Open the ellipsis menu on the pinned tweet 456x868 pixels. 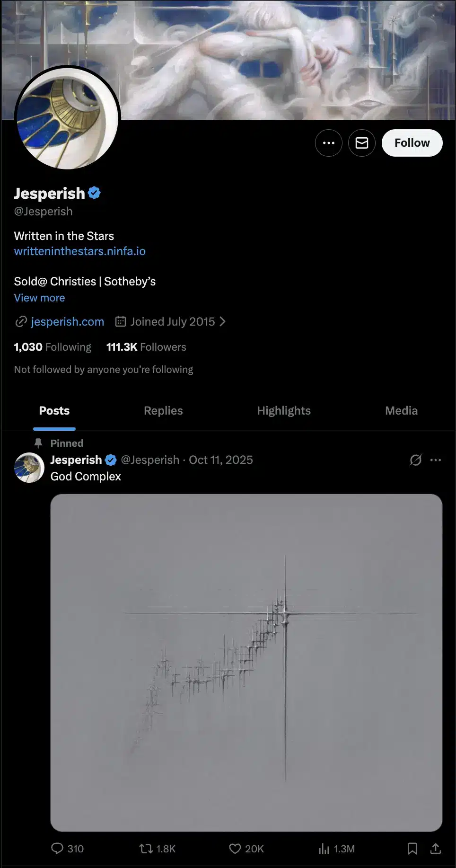pyautogui.click(x=436, y=460)
